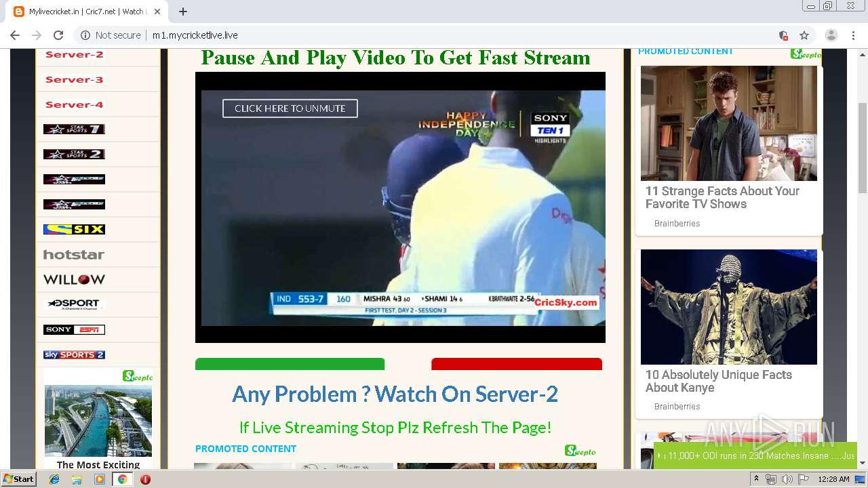Open a new browser tab

pos(183,12)
